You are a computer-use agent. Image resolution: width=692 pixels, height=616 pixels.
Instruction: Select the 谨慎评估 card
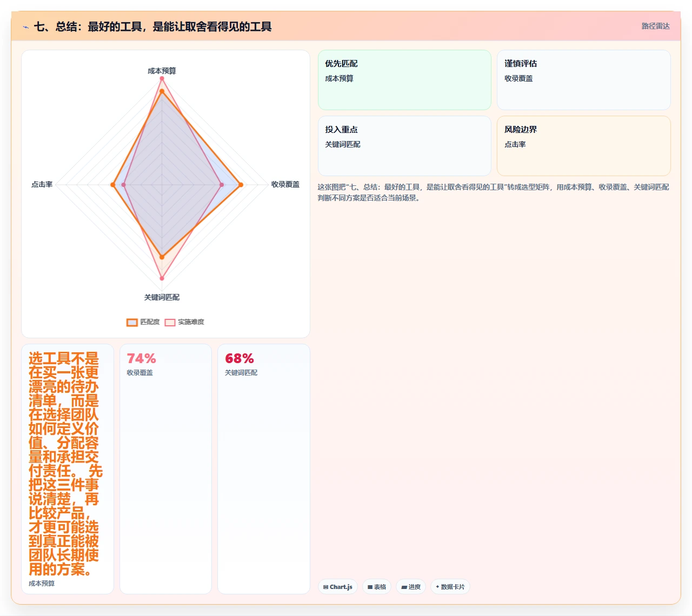pyautogui.click(x=584, y=80)
